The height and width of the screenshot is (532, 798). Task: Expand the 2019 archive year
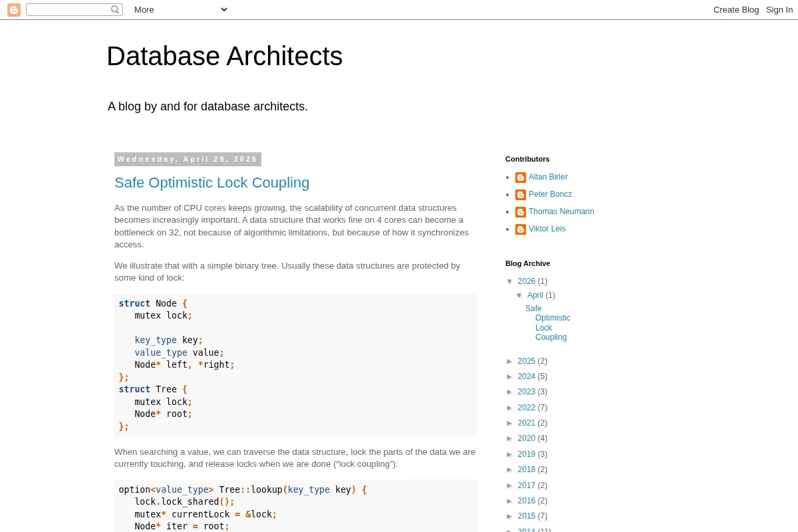pyautogui.click(x=510, y=455)
